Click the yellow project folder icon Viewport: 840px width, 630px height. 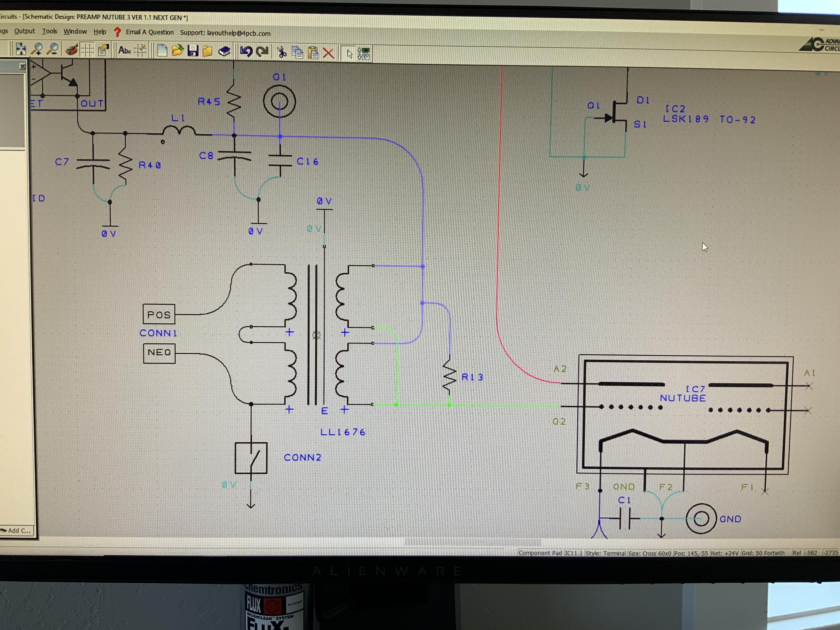[x=207, y=51]
